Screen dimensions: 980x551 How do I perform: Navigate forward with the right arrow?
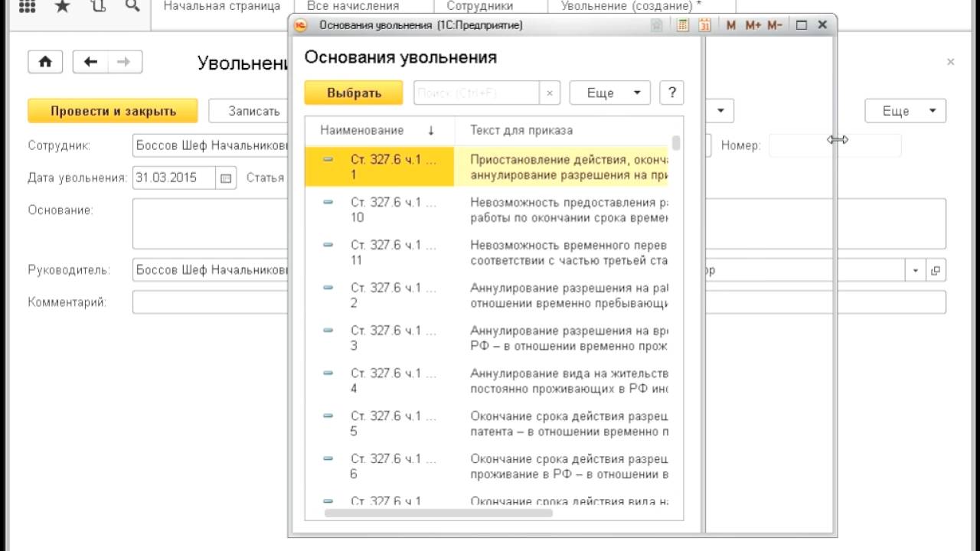(x=125, y=62)
